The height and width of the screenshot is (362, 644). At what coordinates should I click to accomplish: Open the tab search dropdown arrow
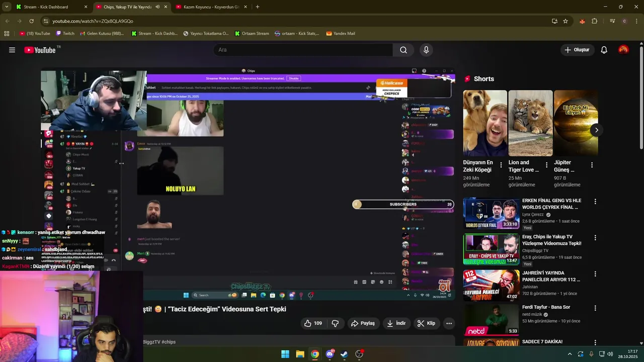coord(7,7)
